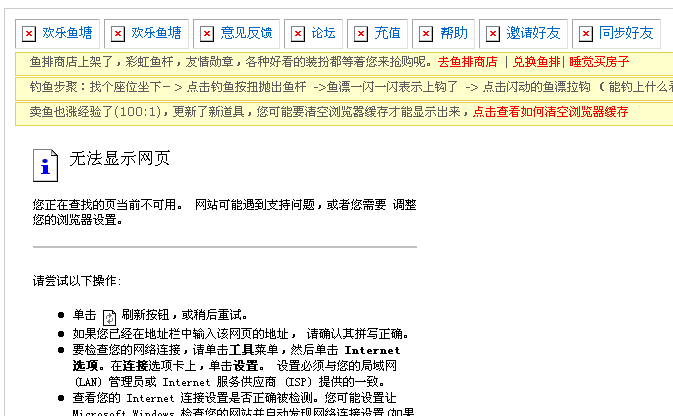Image resolution: width=673 pixels, height=416 pixels.
Task: Click the refresh icon in the instructions
Action: pos(109,317)
